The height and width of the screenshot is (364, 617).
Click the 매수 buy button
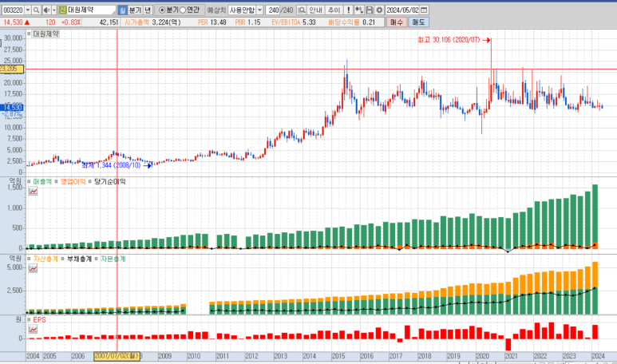point(397,22)
